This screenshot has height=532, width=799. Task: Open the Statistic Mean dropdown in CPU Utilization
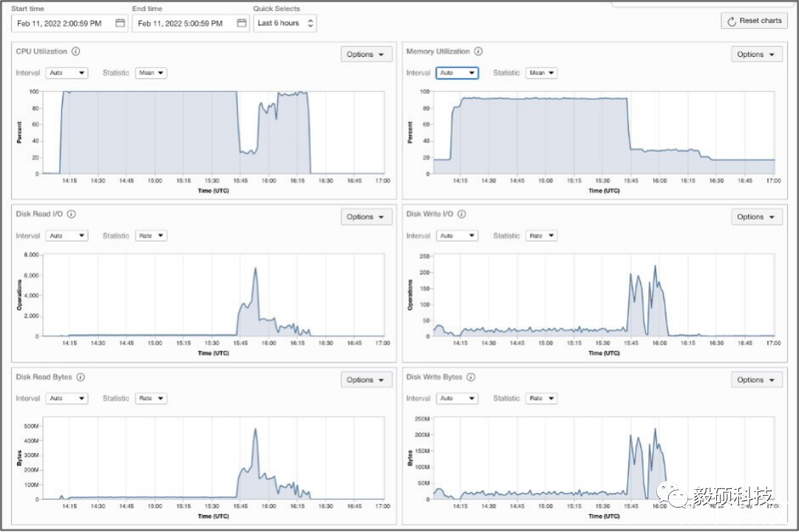pyautogui.click(x=152, y=73)
